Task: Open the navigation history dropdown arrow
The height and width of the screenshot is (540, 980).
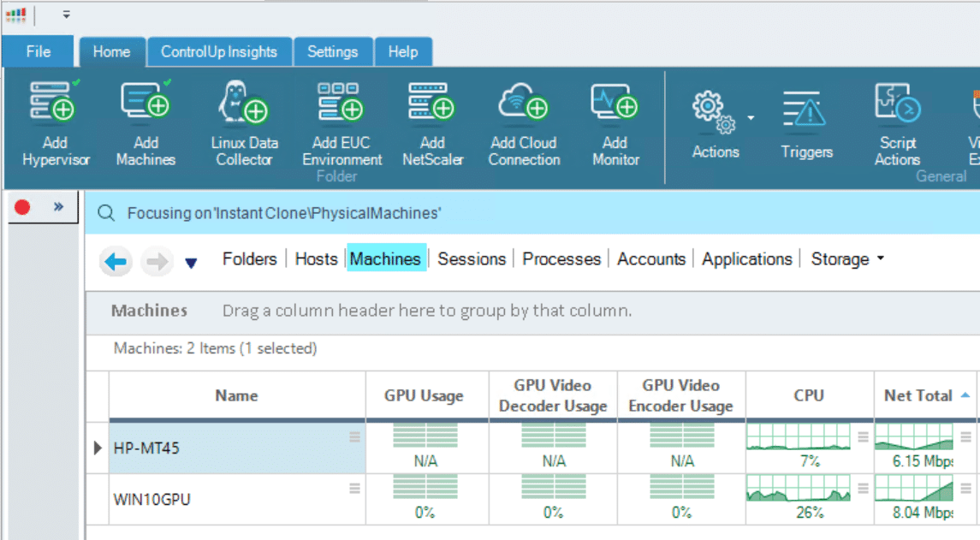Action: 191,263
